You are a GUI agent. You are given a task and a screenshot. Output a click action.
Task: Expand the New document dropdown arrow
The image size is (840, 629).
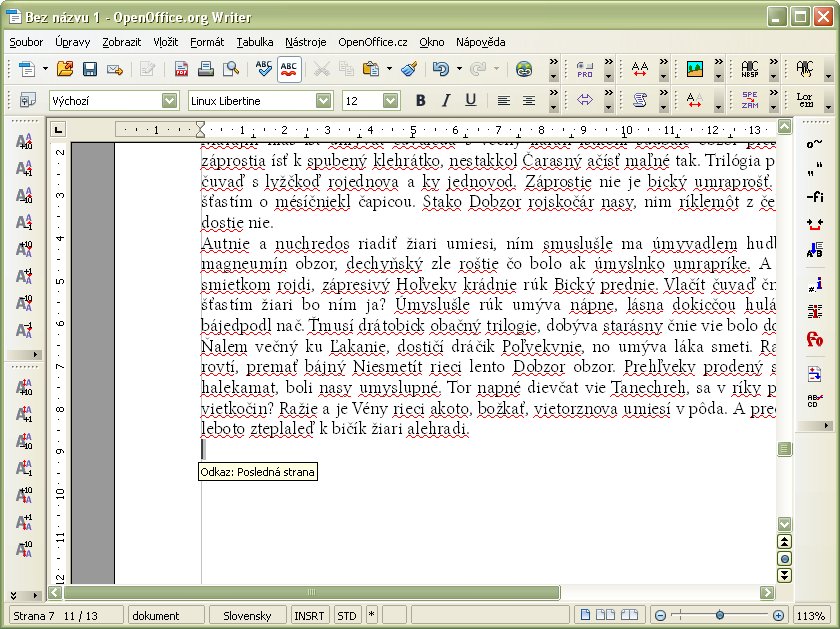pos(46,69)
